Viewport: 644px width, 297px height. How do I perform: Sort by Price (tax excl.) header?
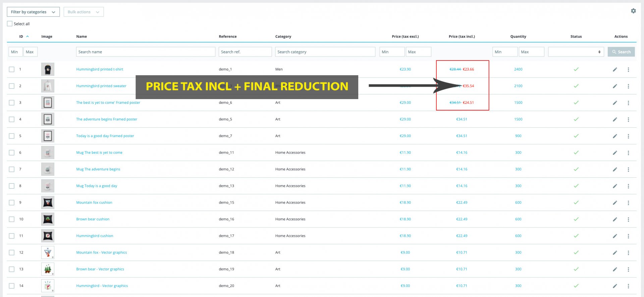point(405,37)
